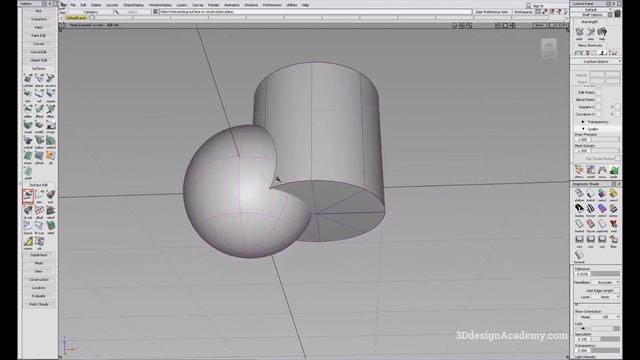Click the first primitives icon in the Surfaces palette
Screen dimensions: 640x360
[x=28, y=78]
